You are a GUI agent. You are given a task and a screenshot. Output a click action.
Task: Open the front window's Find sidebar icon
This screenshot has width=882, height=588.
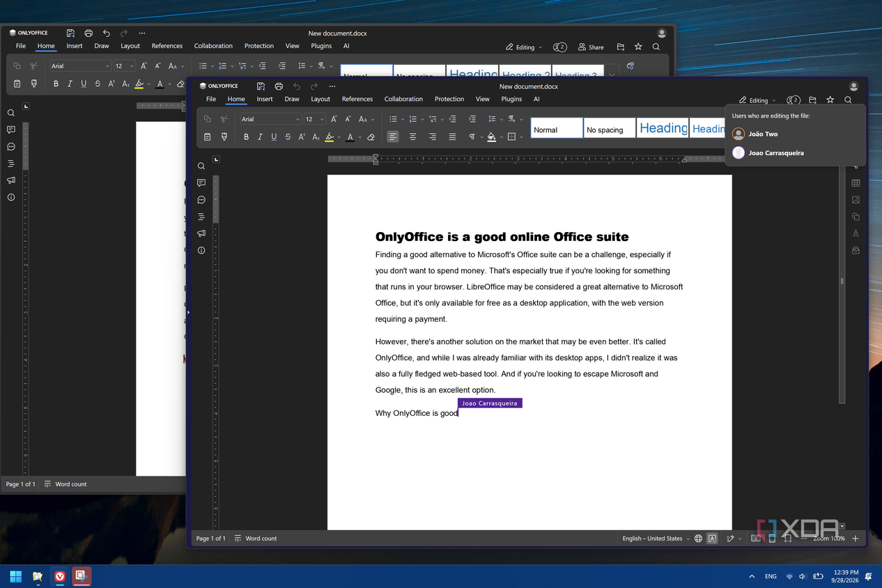[201, 166]
